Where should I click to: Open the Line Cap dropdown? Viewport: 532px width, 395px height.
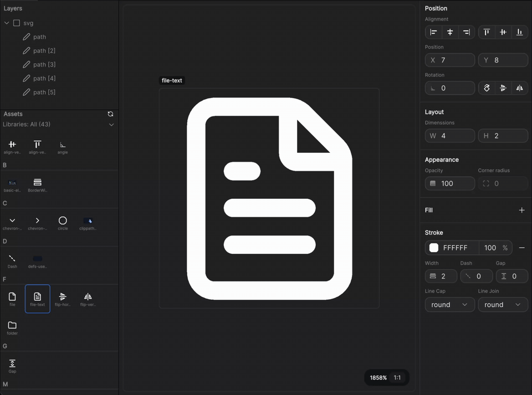tap(449, 305)
